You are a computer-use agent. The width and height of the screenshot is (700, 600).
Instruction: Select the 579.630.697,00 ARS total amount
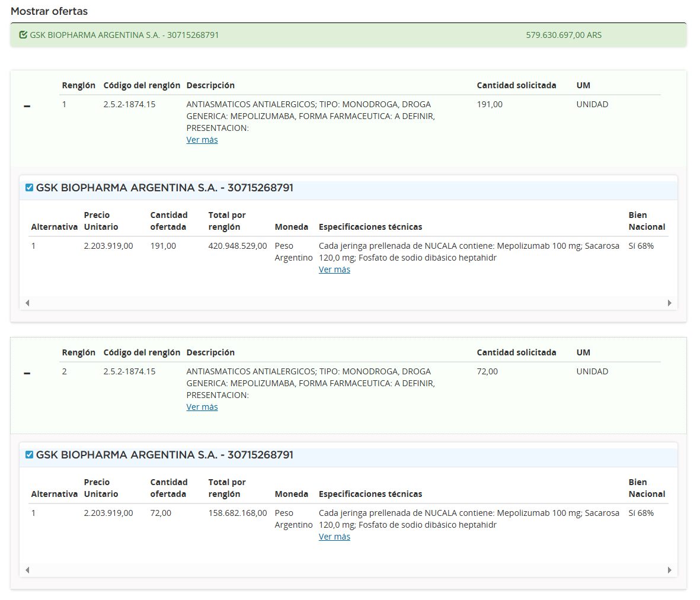coord(563,35)
